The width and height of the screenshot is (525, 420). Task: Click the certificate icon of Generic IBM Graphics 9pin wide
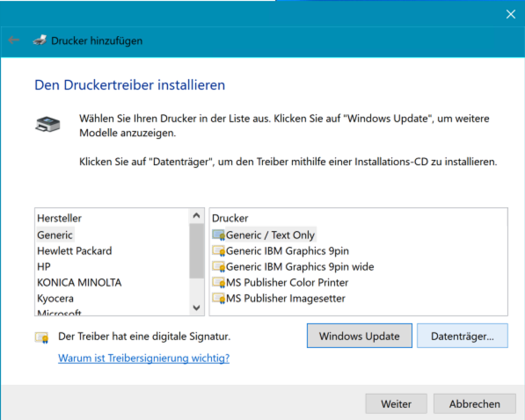tap(218, 267)
